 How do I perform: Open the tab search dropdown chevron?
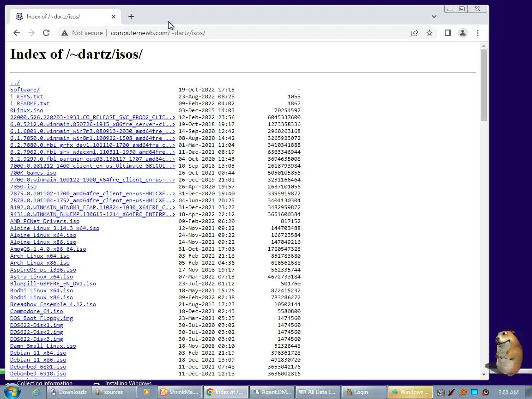pos(434,17)
